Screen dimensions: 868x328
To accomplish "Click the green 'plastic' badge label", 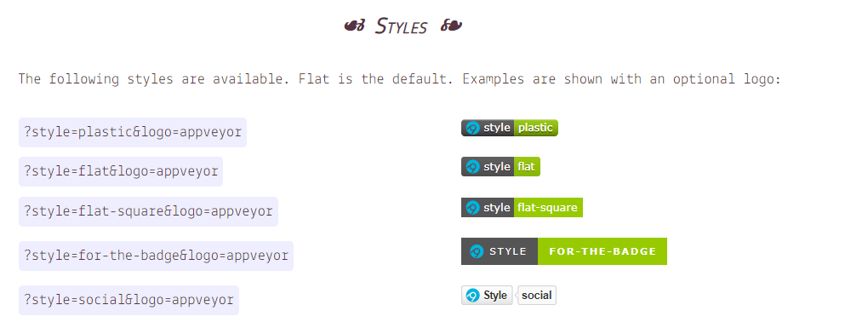I will click(x=536, y=128).
